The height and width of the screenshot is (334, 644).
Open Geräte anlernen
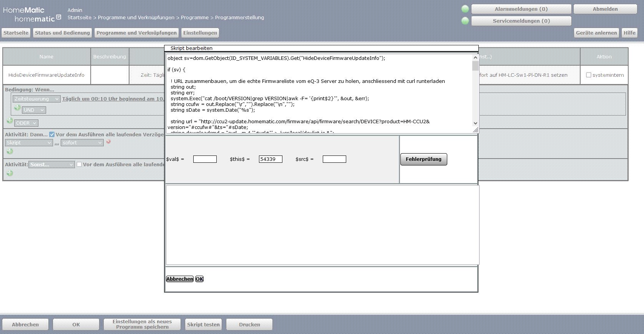596,33
